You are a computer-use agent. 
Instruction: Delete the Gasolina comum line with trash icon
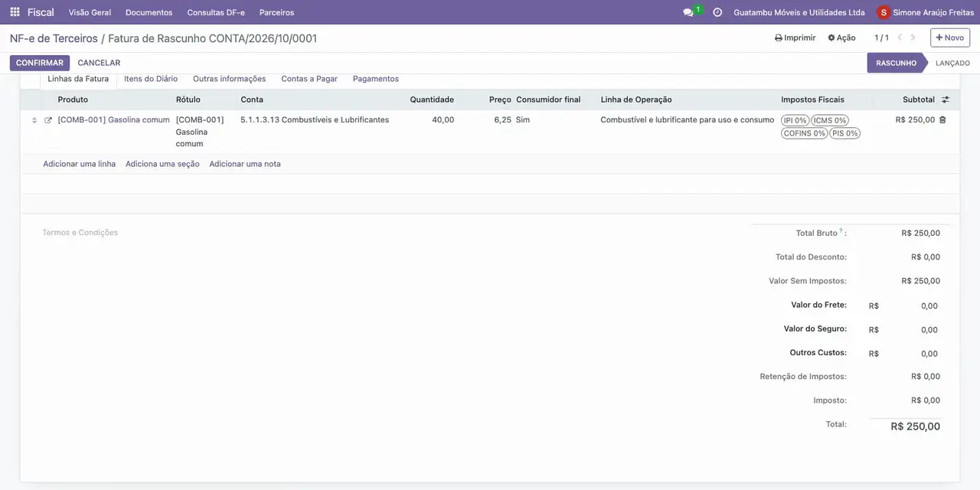[942, 120]
